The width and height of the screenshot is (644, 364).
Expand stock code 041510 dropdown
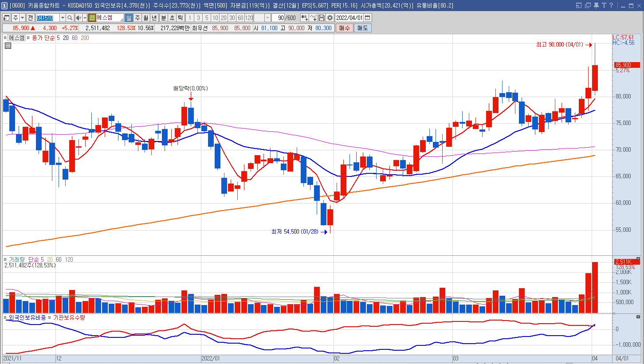62,18
